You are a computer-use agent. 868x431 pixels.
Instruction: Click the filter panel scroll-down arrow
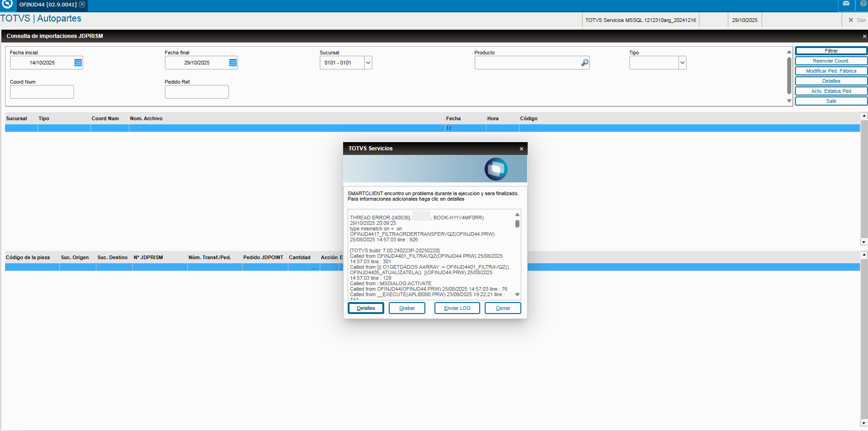pyautogui.click(x=789, y=101)
